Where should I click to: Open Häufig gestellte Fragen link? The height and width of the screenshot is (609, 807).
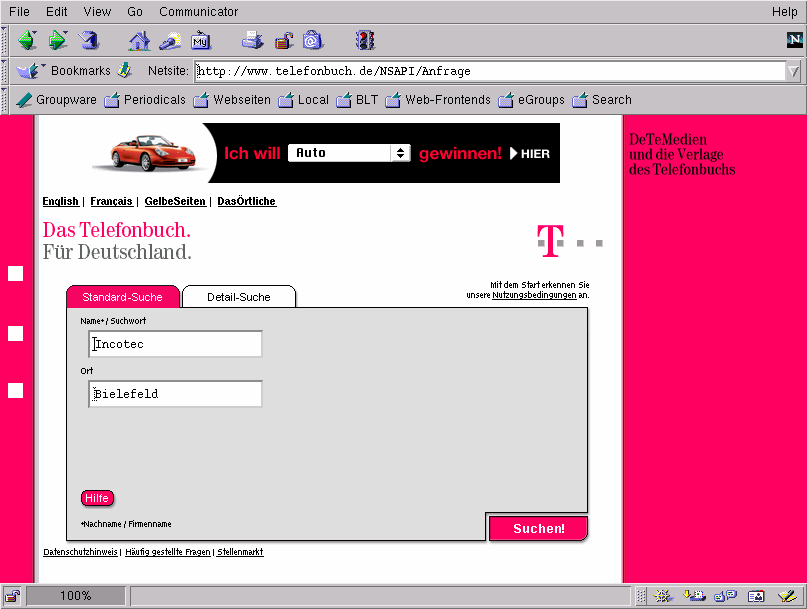point(168,552)
